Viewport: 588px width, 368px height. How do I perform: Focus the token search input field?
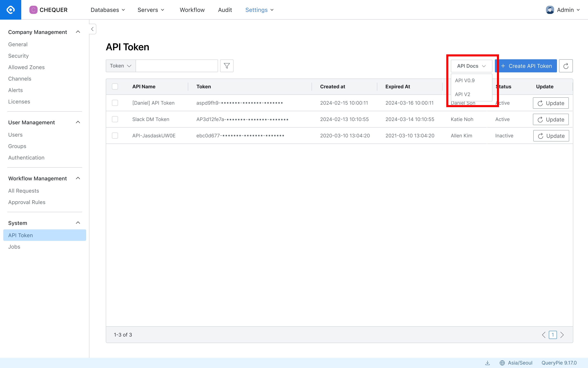tap(177, 66)
